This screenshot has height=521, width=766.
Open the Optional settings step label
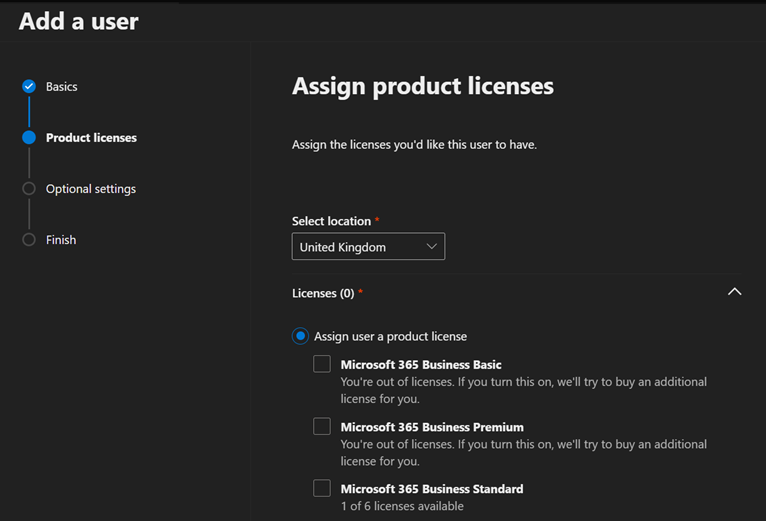pos(91,189)
